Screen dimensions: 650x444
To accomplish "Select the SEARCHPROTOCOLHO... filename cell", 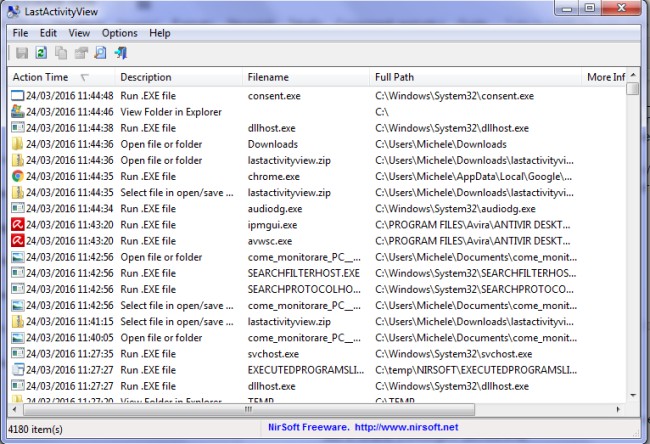I will click(x=304, y=289).
